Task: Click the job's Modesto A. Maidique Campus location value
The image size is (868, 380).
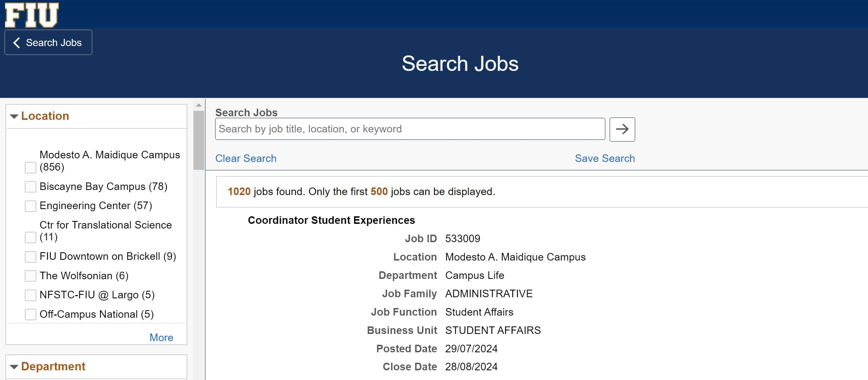Action: (515, 257)
